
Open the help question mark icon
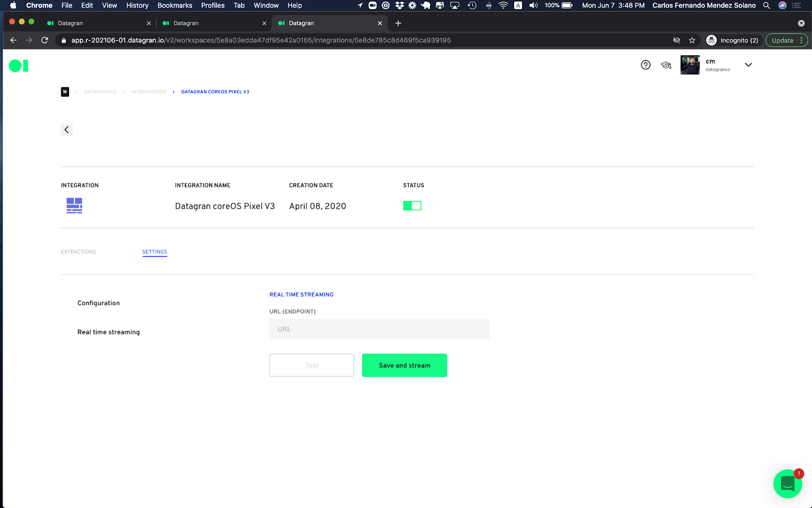point(646,65)
